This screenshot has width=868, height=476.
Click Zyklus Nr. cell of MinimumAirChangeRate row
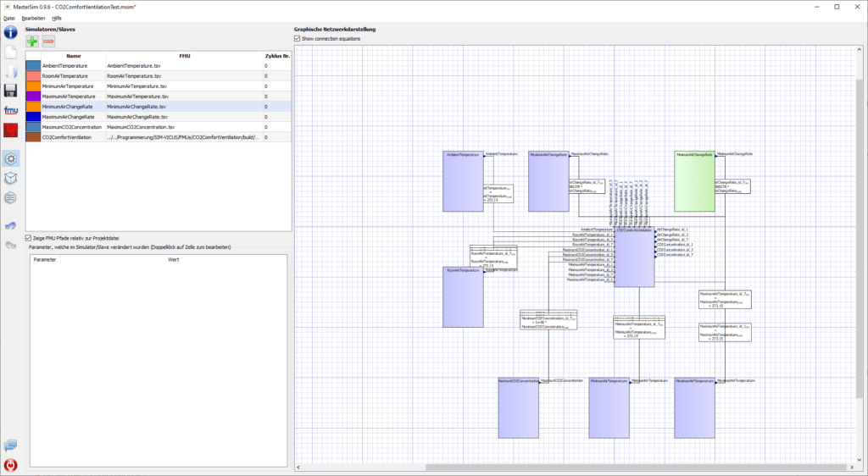277,107
